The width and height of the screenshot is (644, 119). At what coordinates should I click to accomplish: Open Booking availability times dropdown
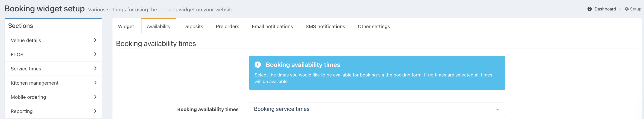click(x=376, y=109)
